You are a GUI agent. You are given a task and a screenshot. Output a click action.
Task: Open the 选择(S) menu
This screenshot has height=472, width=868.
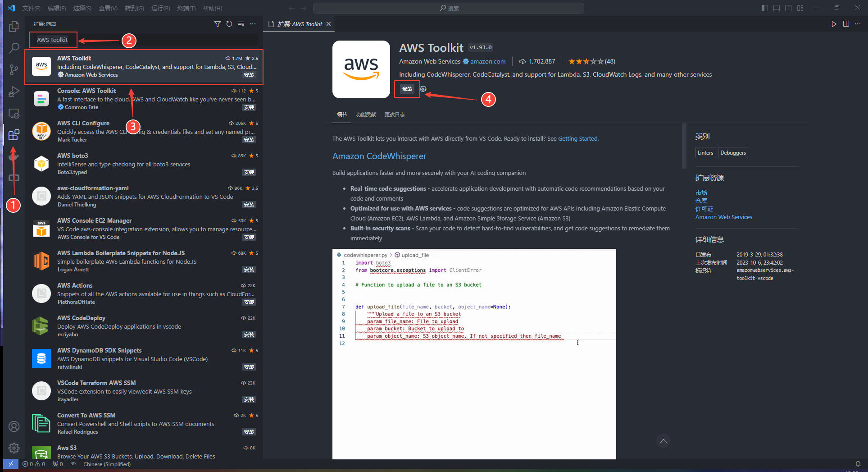[x=82, y=8]
